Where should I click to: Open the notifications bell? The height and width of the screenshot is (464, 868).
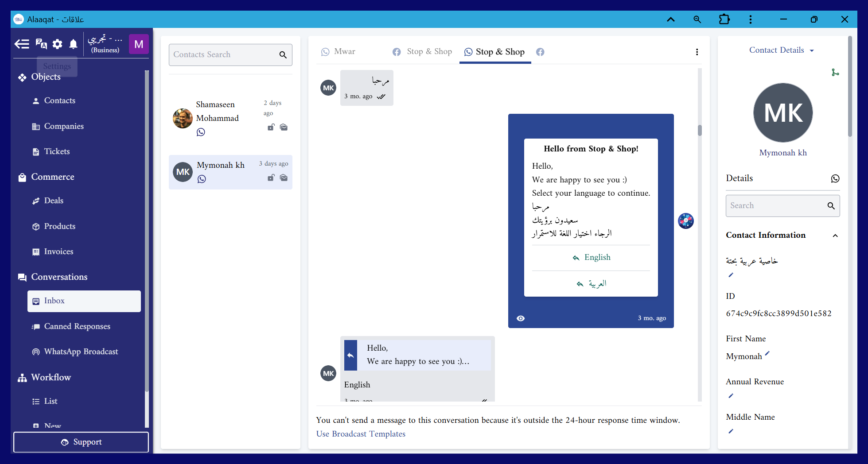(x=74, y=44)
